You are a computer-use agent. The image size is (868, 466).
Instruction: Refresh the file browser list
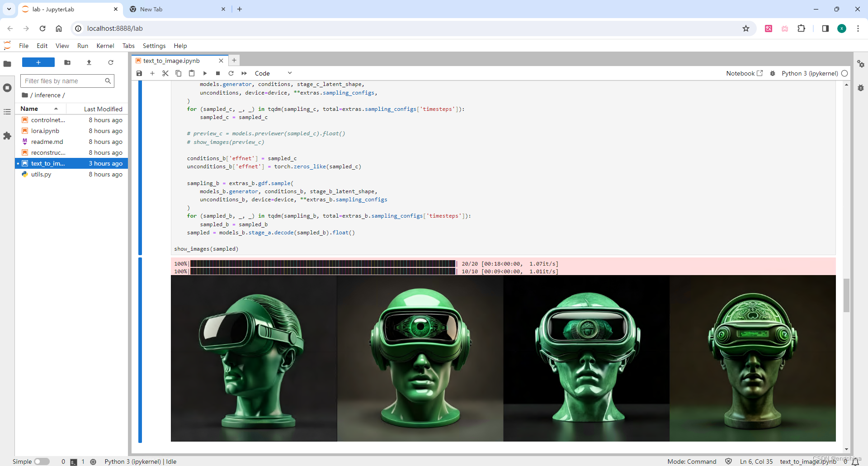[x=111, y=62]
